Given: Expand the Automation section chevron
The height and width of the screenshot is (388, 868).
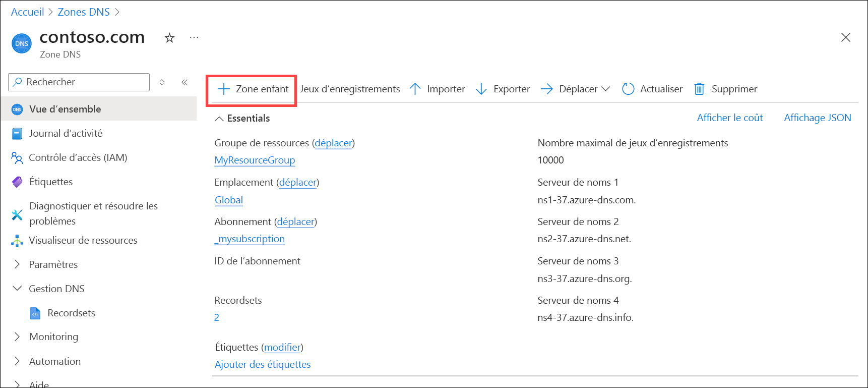Looking at the screenshot, I should pyautogui.click(x=17, y=361).
